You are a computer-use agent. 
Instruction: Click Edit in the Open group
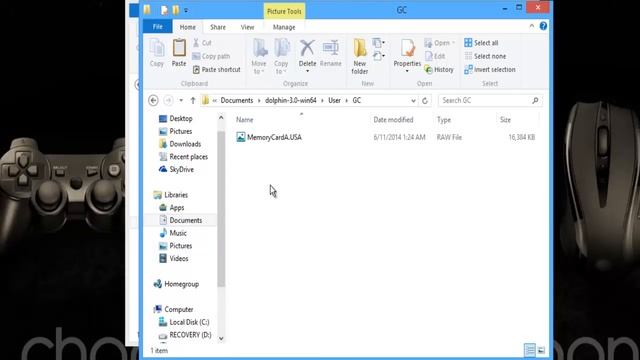pyautogui.click(x=435, y=56)
